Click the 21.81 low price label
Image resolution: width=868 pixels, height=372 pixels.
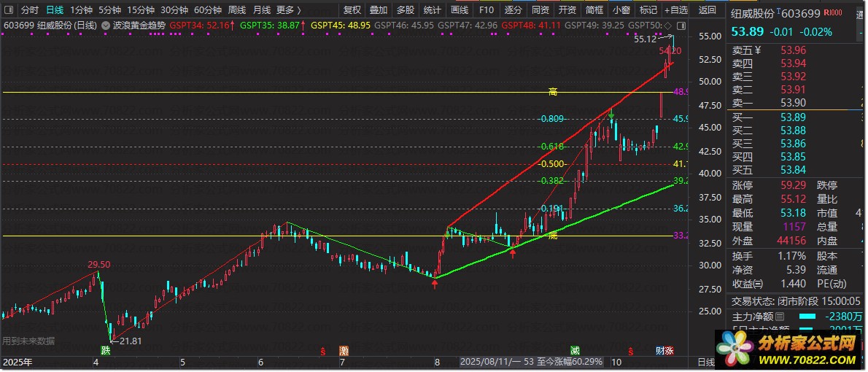(x=131, y=341)
